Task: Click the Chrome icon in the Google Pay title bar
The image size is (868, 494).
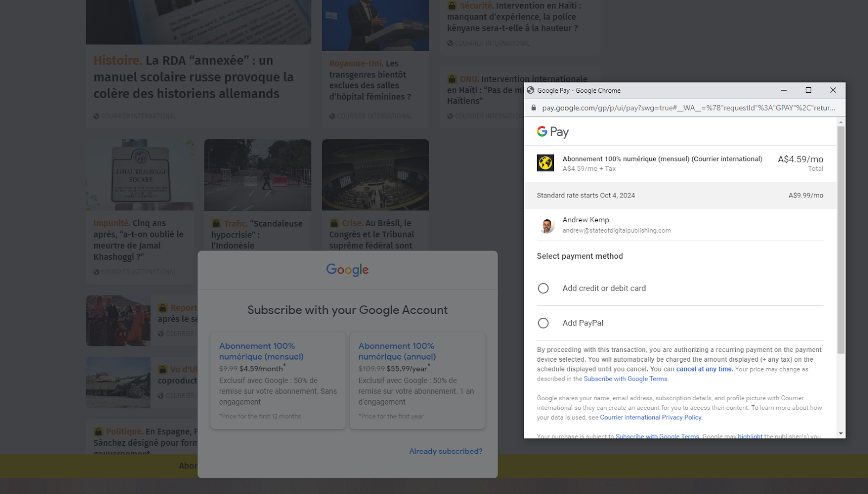Action: [x=531, y=91]
